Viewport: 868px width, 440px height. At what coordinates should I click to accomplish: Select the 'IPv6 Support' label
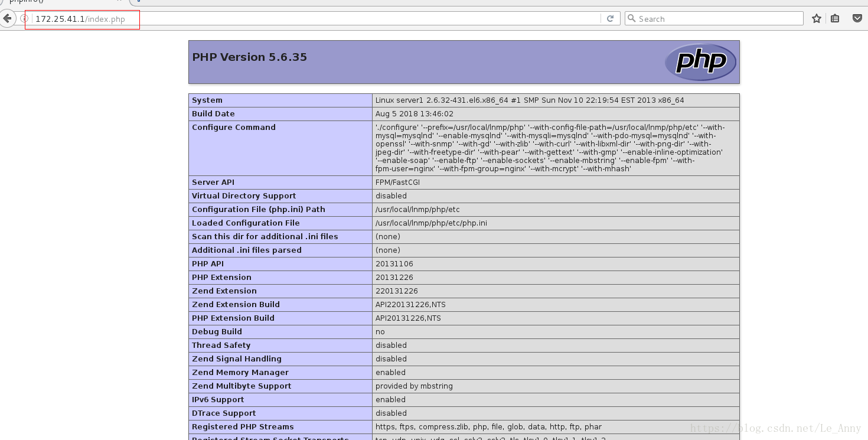click(218, 400)
